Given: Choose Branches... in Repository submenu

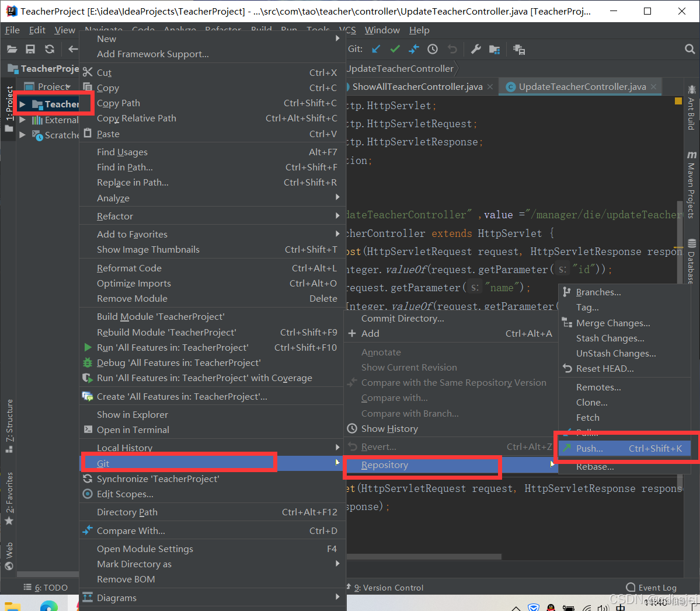Looking at the screenshot, I should [x=625, y=292].
